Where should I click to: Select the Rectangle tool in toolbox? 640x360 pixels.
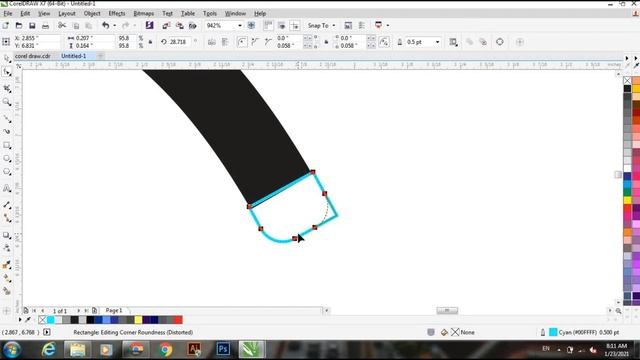click(x=7, y=145)
